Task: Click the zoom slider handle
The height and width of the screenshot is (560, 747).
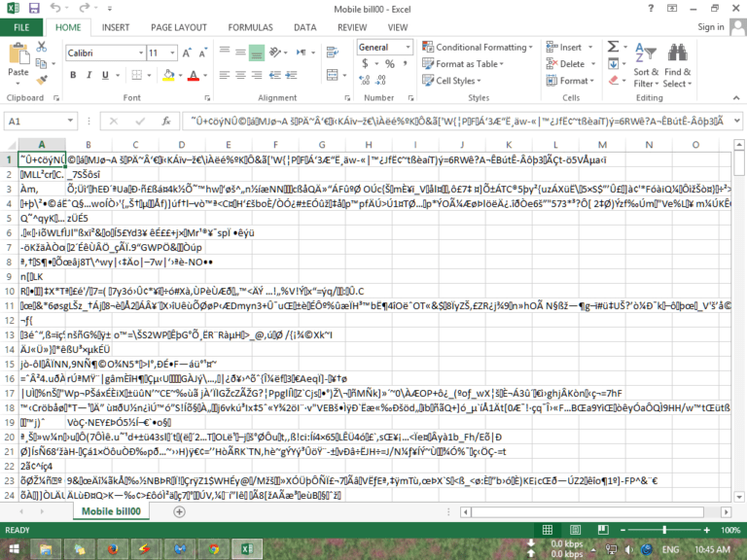Action: (x=664, y=530)
